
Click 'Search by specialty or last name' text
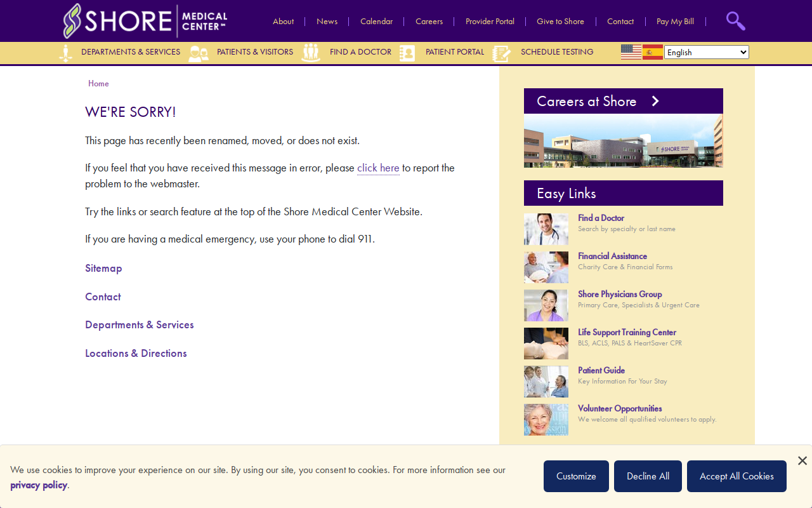627,229
